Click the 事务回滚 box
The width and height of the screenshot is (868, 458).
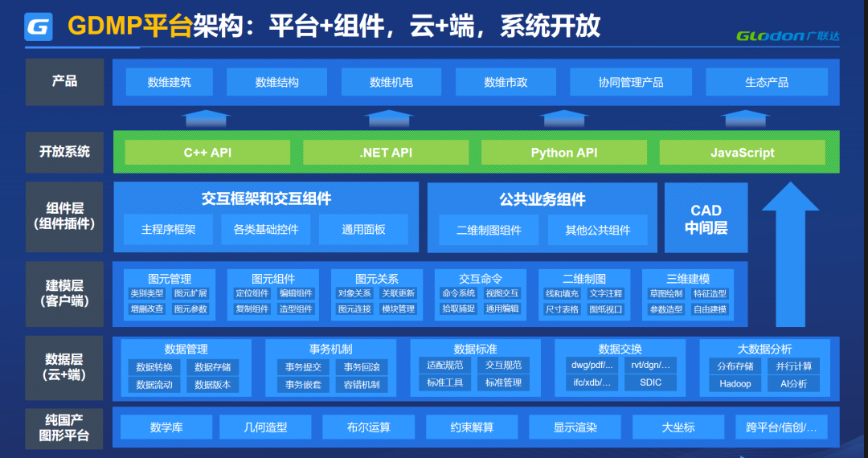[x=362, y=366]
